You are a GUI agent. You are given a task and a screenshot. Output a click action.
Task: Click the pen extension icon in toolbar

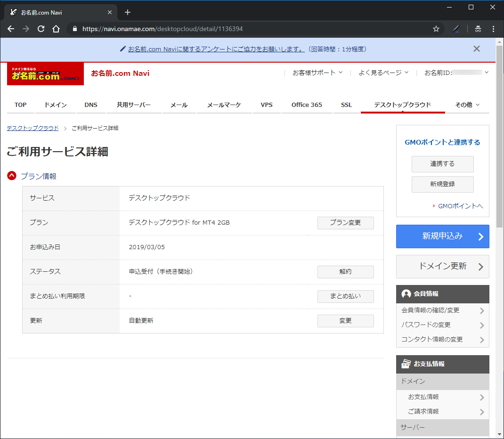pos(456,29)
